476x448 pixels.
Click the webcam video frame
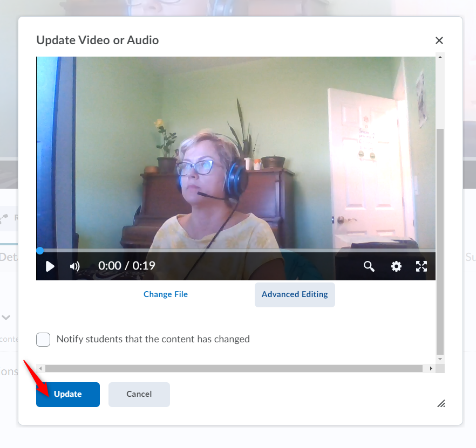coord(236,151)
